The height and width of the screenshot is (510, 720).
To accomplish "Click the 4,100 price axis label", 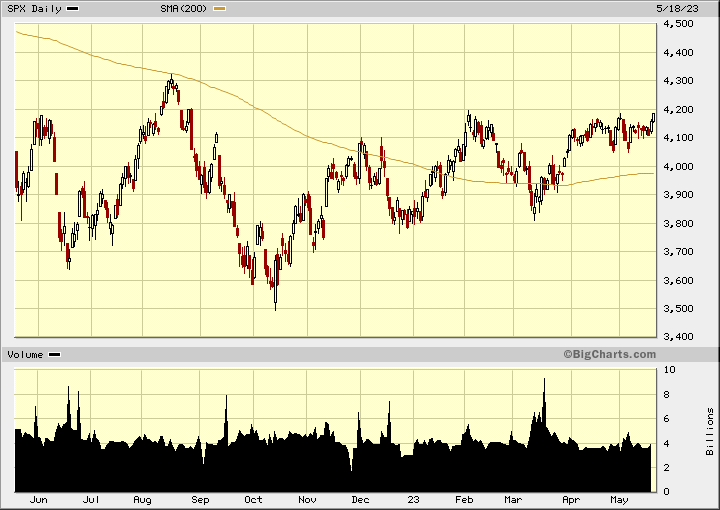I will click(x=678, y=138).
